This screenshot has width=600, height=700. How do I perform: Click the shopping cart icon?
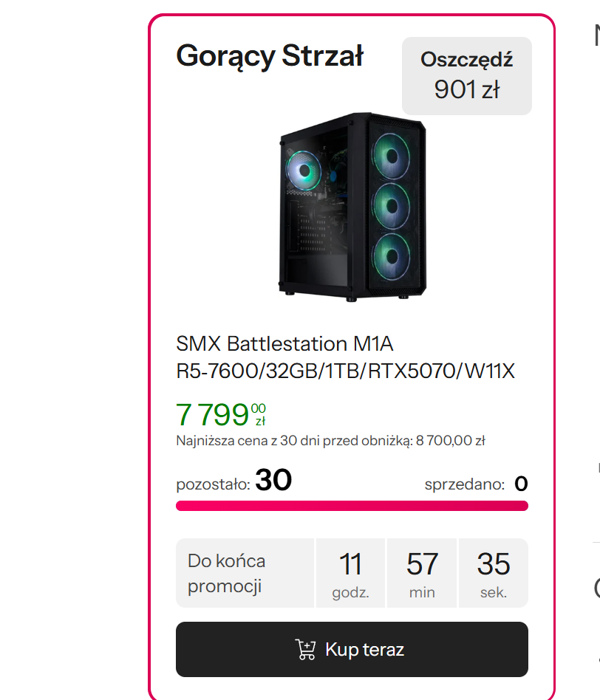[x=306, y=650]
